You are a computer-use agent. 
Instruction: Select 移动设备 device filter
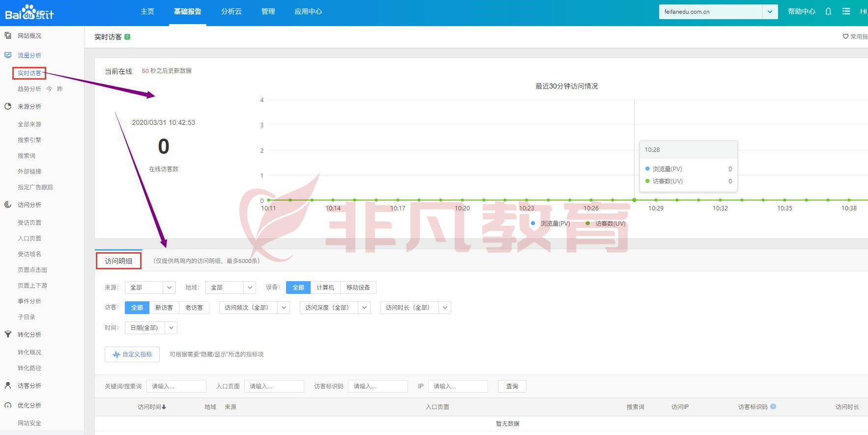[358, 287]
